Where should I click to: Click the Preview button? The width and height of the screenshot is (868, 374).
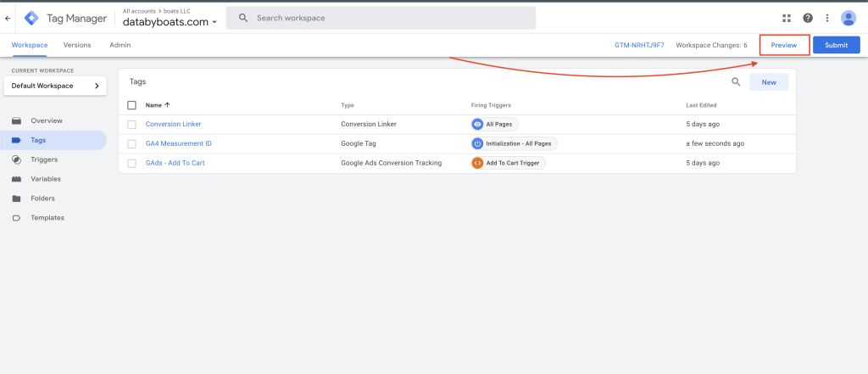pos(784,46)
